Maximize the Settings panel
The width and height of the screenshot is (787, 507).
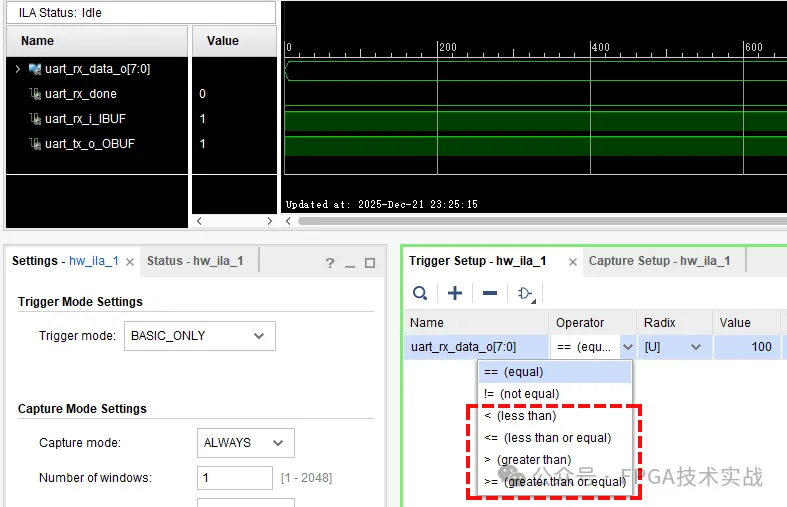tap(370, 263)
